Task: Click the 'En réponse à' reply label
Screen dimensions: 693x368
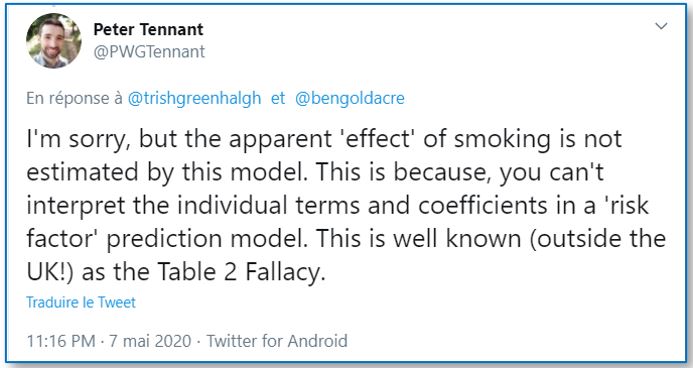Action: (74, 98)
